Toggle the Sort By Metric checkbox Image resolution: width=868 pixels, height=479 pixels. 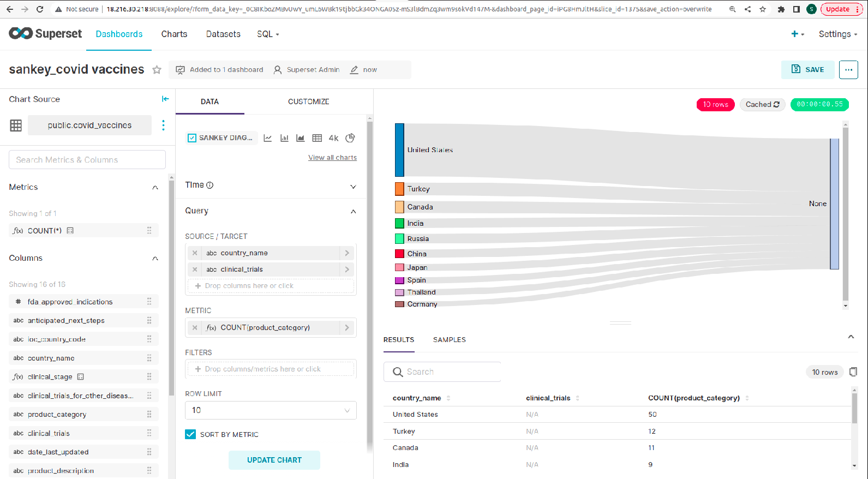tap(190, 434)
